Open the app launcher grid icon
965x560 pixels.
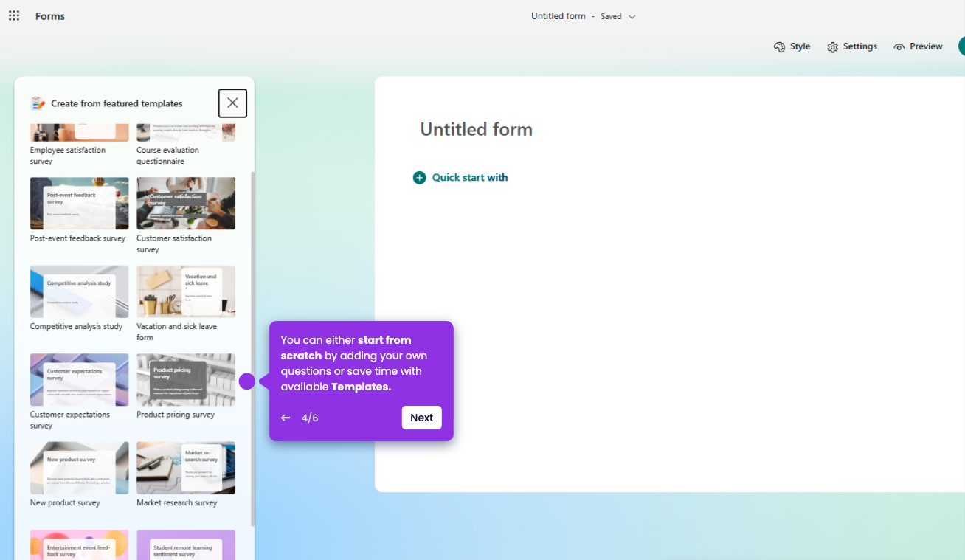[x=14, y=15]
